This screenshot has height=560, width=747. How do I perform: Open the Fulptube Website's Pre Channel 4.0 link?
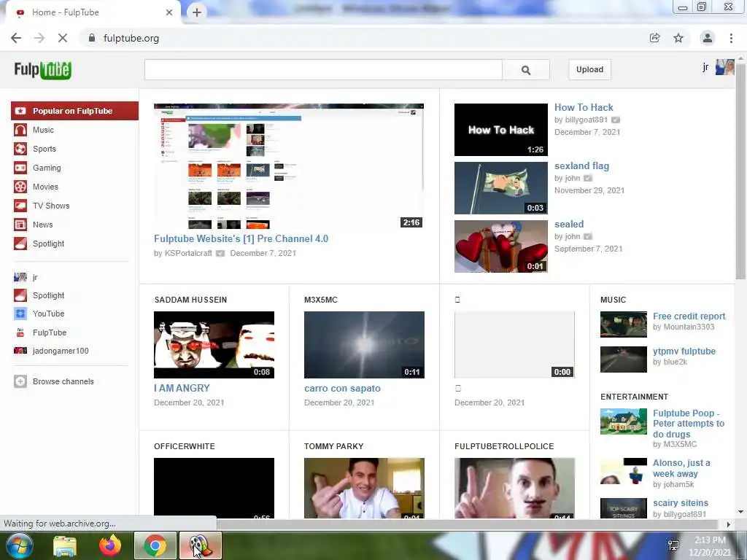[241, 238]
